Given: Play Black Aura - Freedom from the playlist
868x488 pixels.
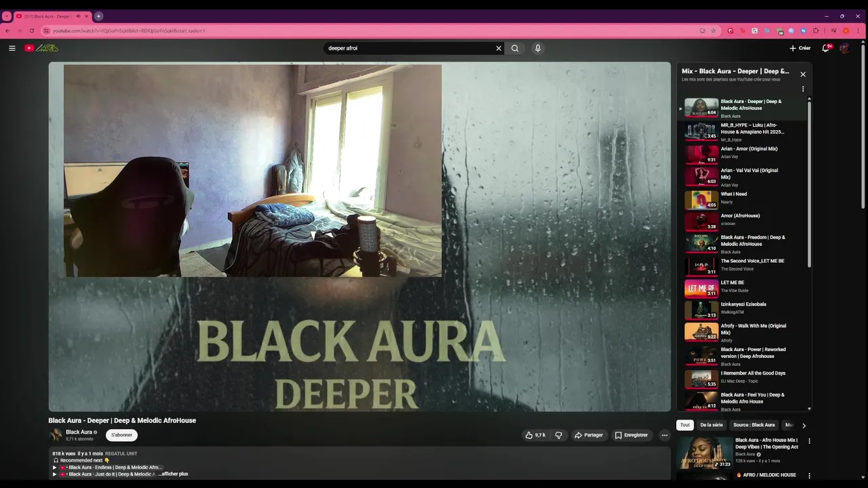Looking at the screenshot, I should tap(744, 243).
